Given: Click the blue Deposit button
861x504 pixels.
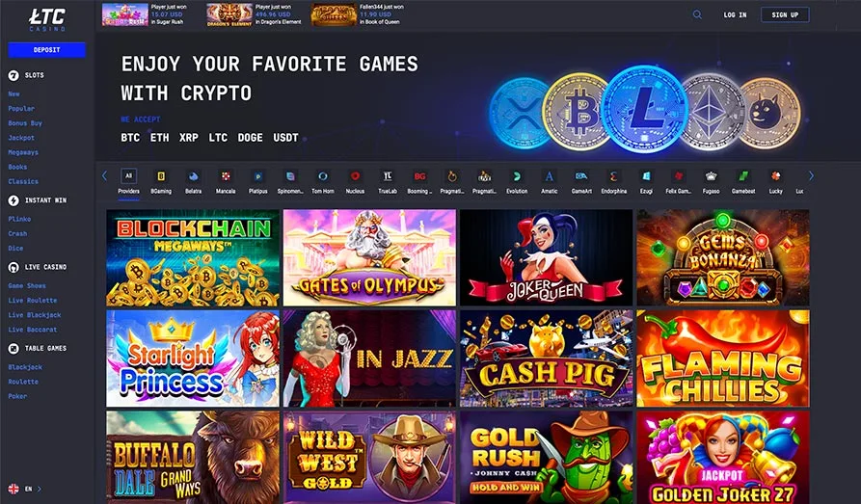Looking at the screenshot, I should point(46,50).
